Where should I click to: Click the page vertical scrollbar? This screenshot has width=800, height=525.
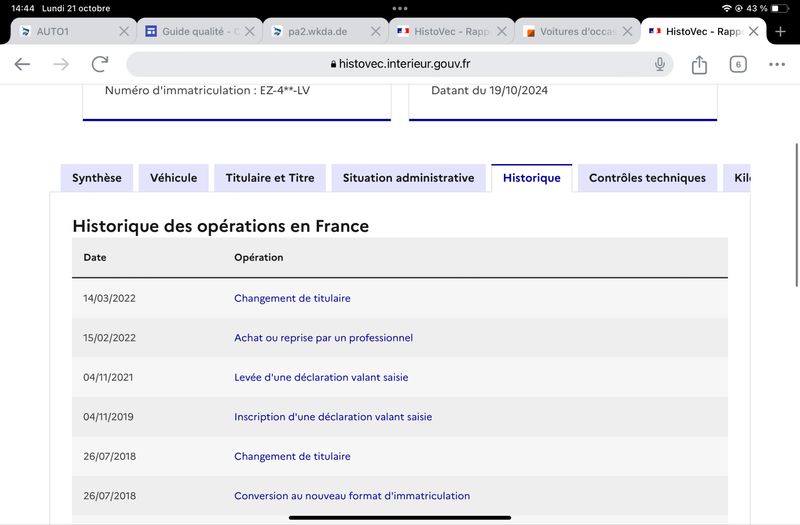pos(796,215)
